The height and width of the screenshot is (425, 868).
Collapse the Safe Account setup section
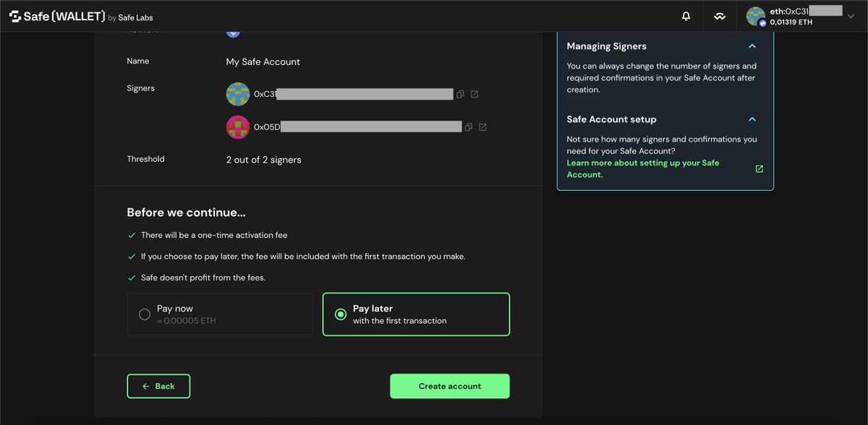[752, 119]
